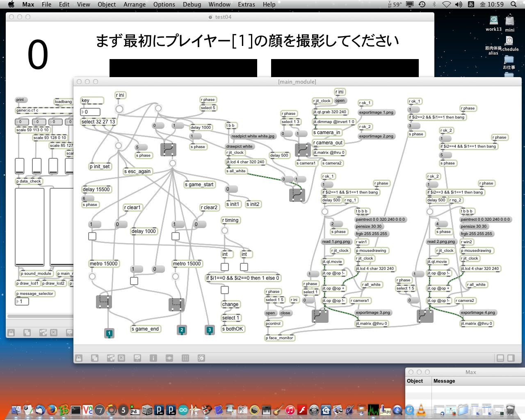Click the lock icon in test04 window
The image size is (525, 420).
tap(11, 333)
